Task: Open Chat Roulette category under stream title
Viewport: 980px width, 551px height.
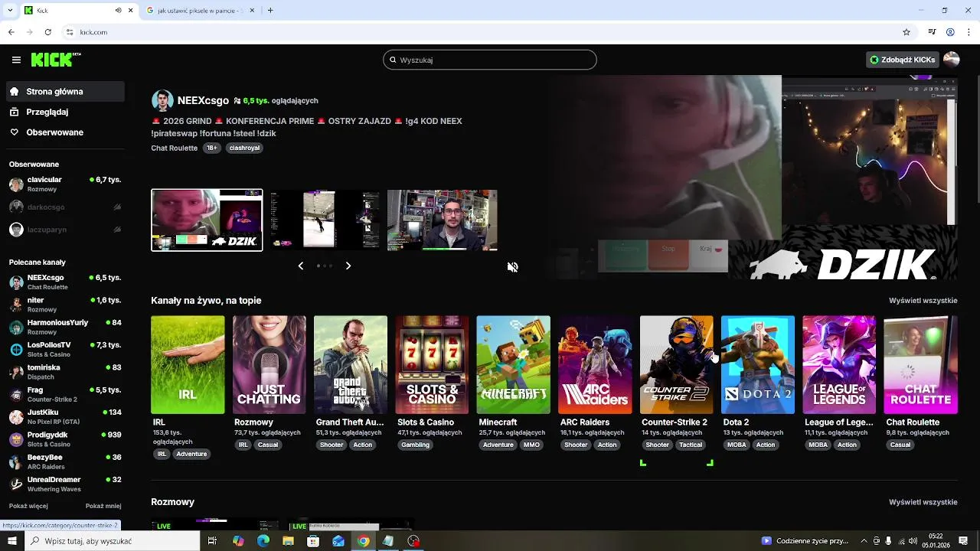Action: (174, 148)
